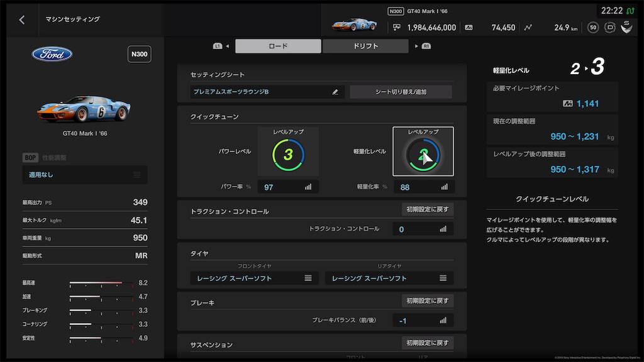Reset traction control to default settings
644x362 pixels.
coord(428,209)
